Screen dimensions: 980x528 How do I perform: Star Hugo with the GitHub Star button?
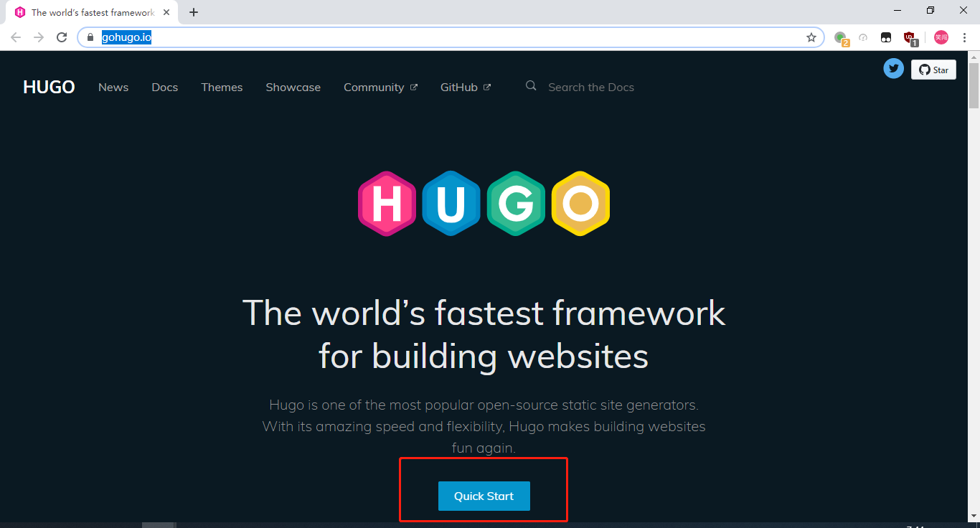point(933,70)
